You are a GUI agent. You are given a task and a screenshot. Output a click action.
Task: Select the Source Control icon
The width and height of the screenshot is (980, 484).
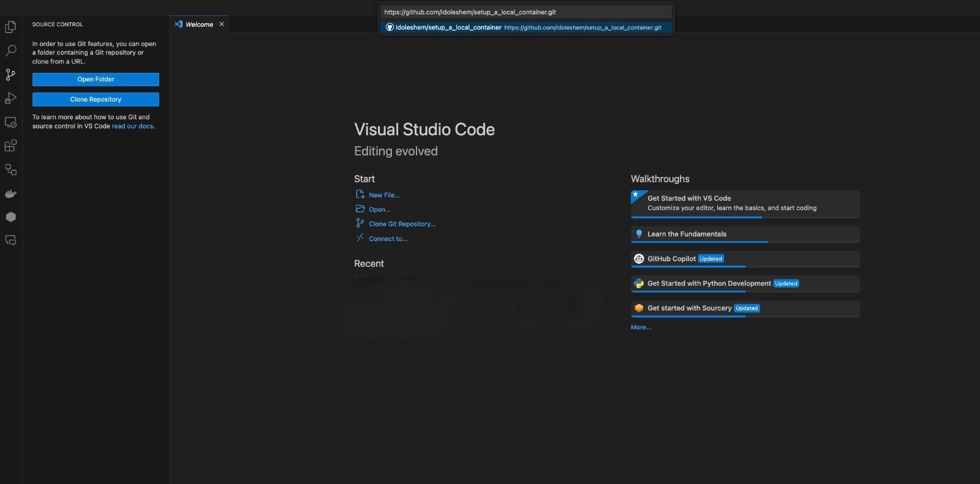[10, 75]
